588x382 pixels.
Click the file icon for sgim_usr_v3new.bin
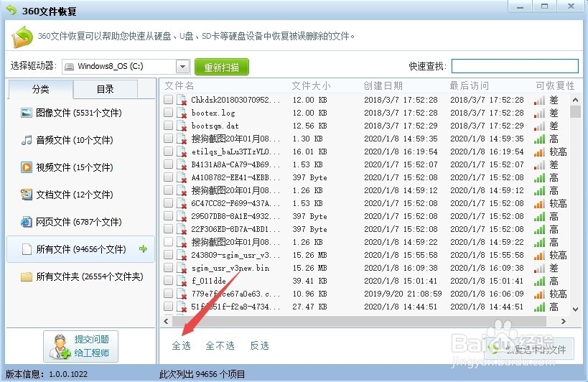tap(182, 268)
